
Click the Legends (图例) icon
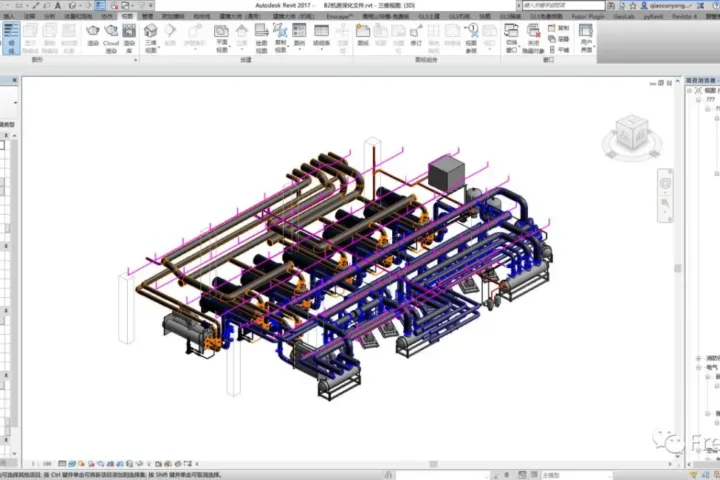299,31
